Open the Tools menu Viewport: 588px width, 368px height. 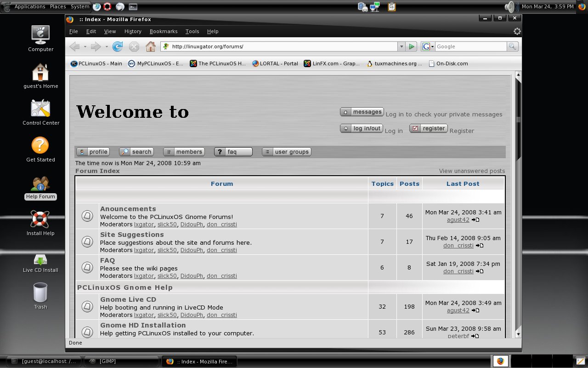(192, 31)
